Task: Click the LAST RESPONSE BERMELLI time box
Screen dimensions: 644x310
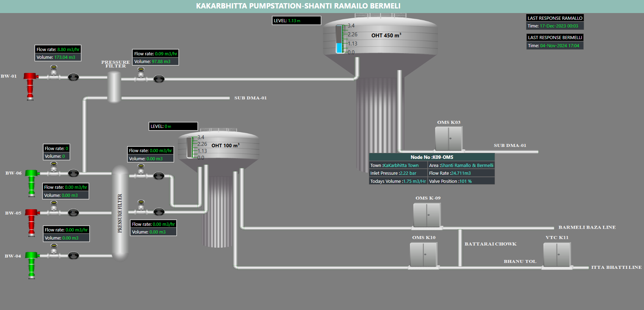Action: (555, 46)
